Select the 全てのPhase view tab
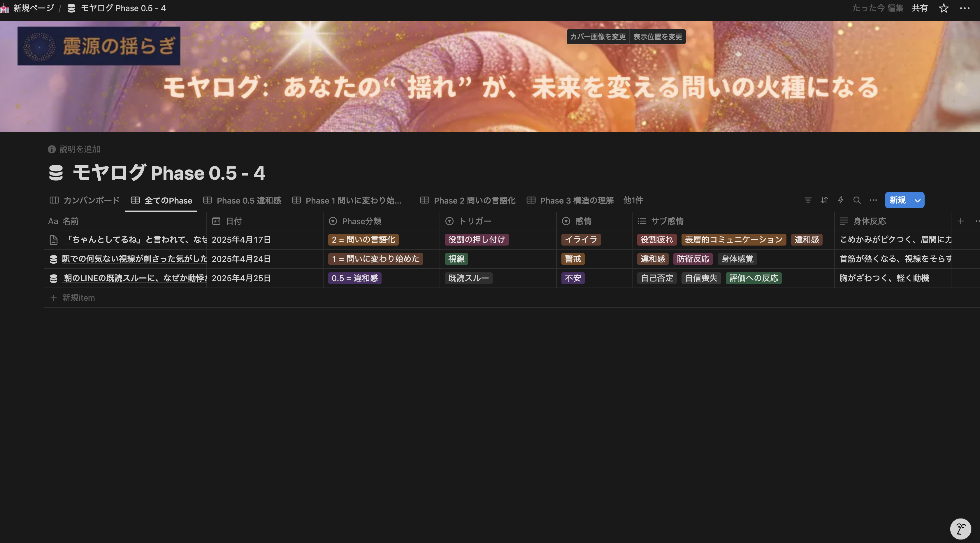Viewport: 980px width, 543px height. pyautogui.click(x=161, y=200)
